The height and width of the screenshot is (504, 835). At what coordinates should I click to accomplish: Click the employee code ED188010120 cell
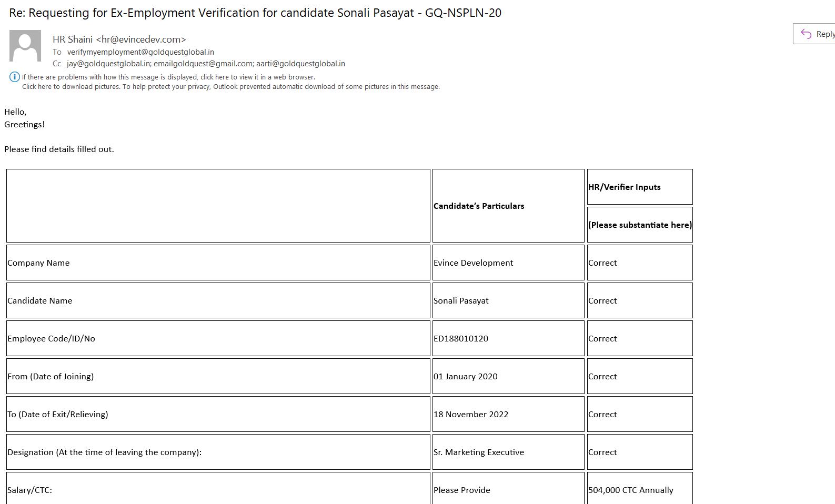[x=461, y=339]
